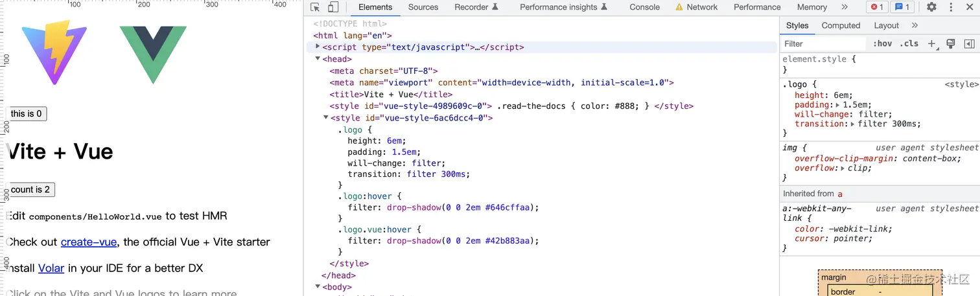The image size is (980, 296).
Task: Select the meta charset UTF-8 node
Action: coord(384,71)
